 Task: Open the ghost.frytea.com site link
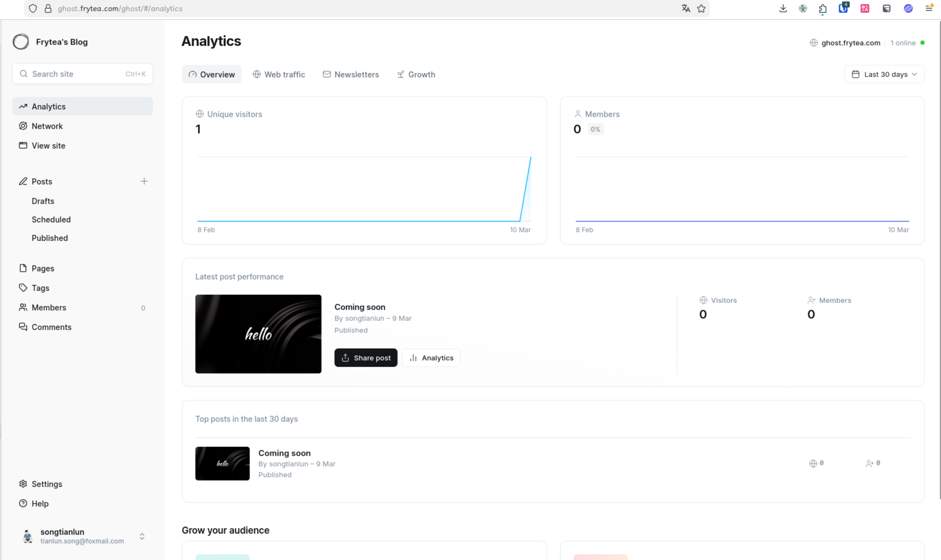click(x=851, y=43)
